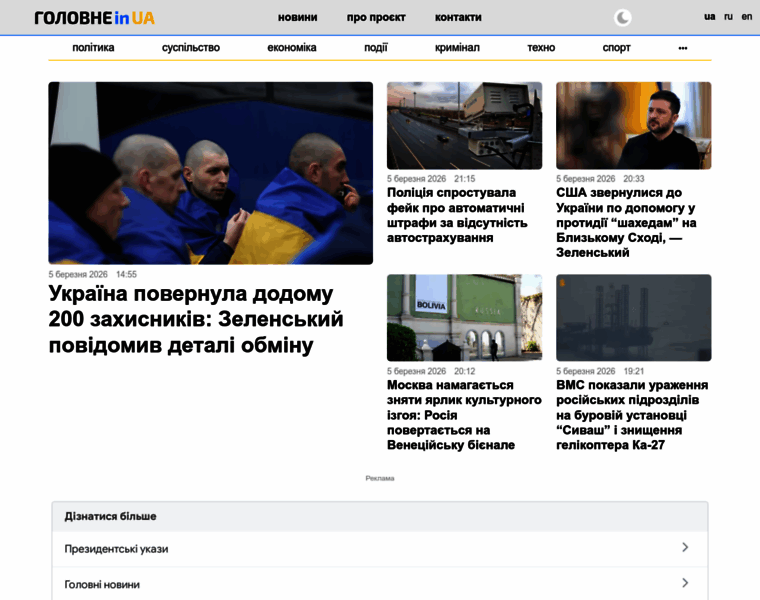Read headline about Ukraine returning 200 defenders
The width and height of the screenshot is (760, 600).
[x=196, y=320]
